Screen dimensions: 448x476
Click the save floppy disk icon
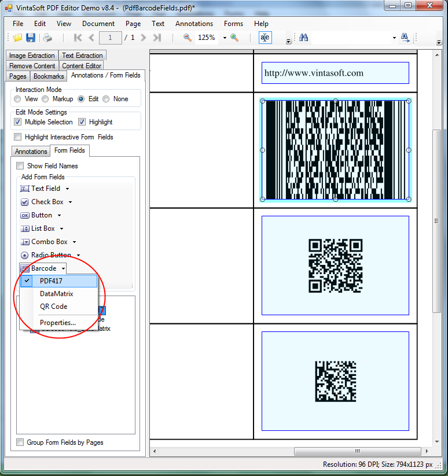31,38
